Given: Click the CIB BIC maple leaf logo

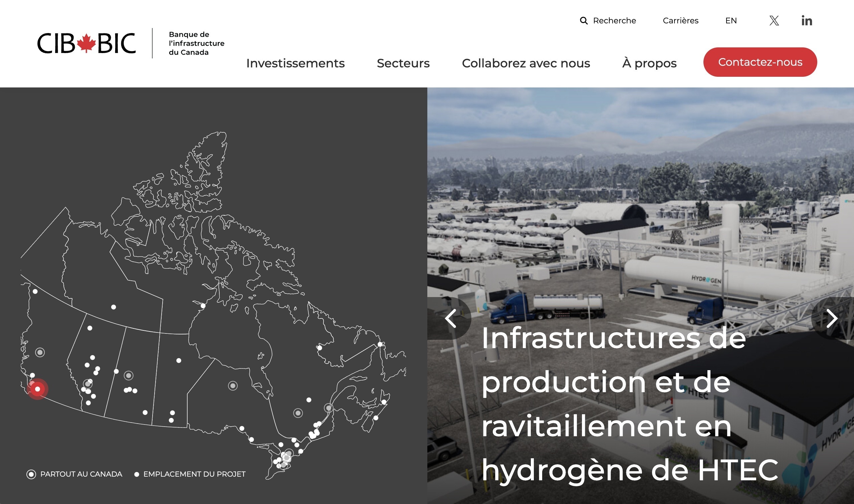Looking at the screenshot, I should [x=86, y=43].
